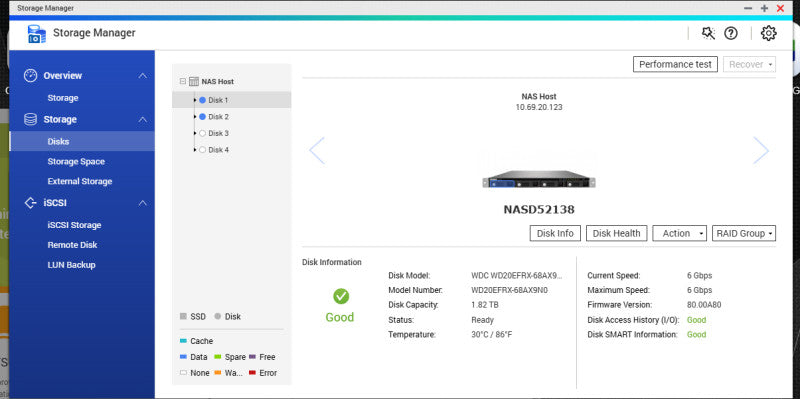Expand Disk 1 tree arrow
This screenshot has width=800, height=399.
pos(195,101)
